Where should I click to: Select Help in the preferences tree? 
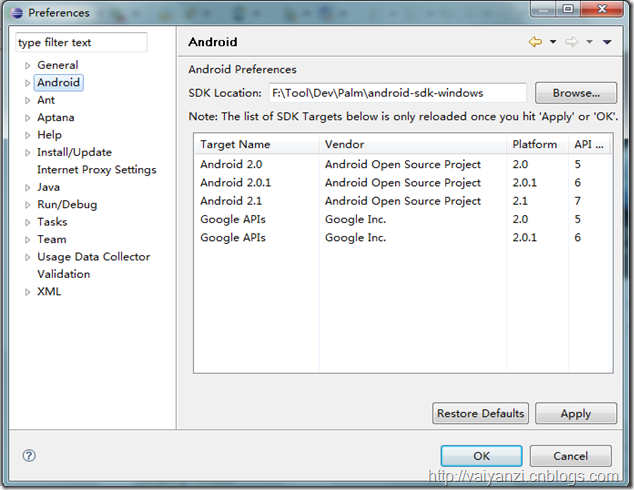tap(49, 135)
